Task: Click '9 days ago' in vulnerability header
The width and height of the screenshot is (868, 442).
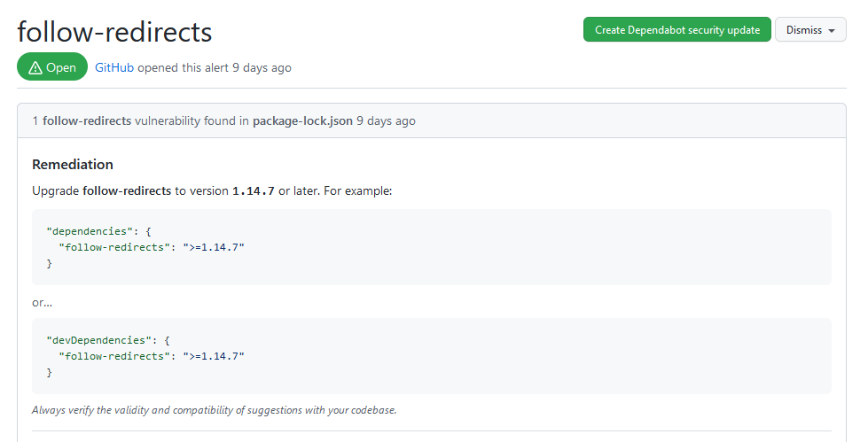Action: [x=386, y=120]
